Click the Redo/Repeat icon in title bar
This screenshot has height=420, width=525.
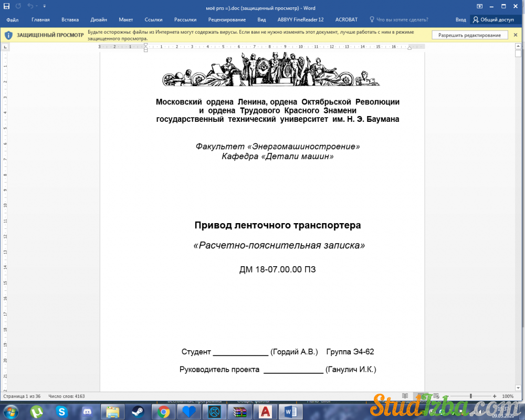(x=18, y=6)
